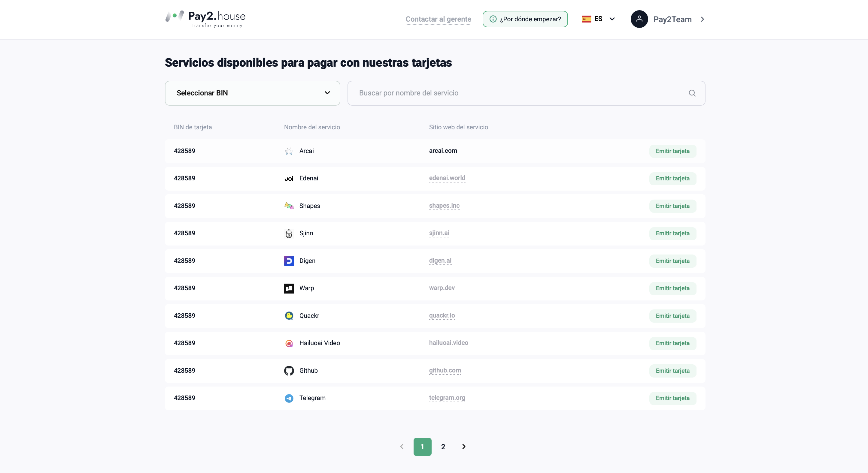Screen dimensions: 868x473
Task: Click the Quackr service name
Action: click(309, 316)
